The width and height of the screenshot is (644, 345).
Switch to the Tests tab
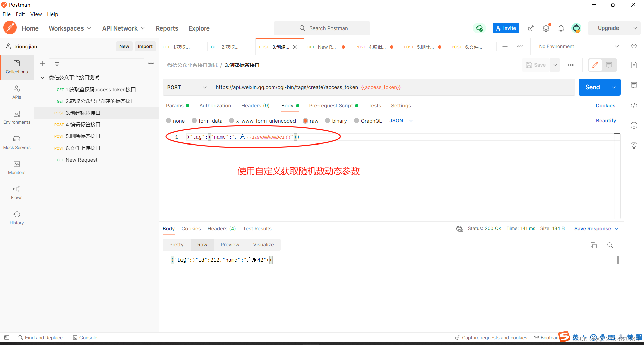[x=375, y=106]
